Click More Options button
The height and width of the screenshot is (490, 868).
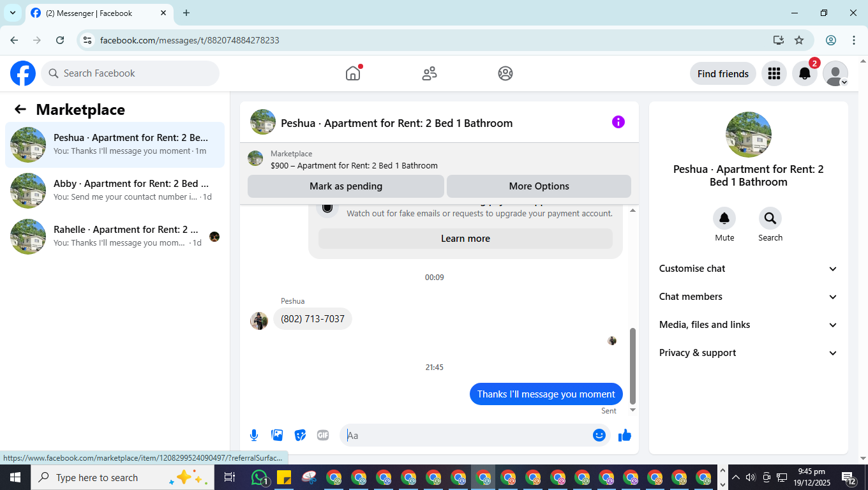539,186
